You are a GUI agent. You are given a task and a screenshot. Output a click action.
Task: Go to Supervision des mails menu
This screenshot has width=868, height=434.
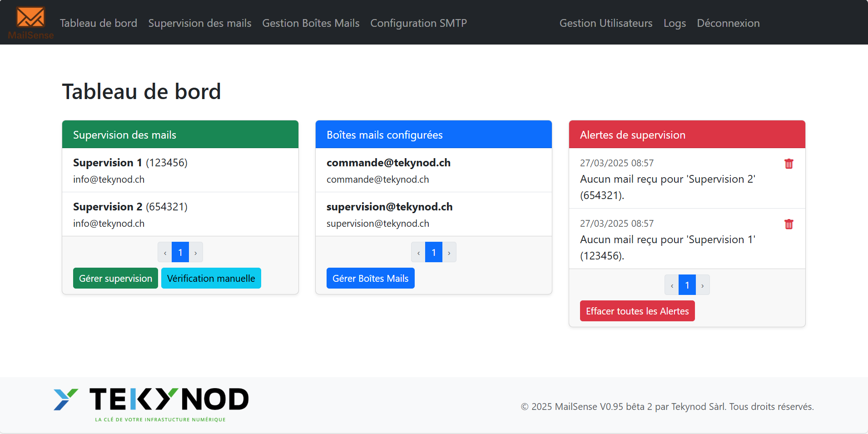click(200, 23)
